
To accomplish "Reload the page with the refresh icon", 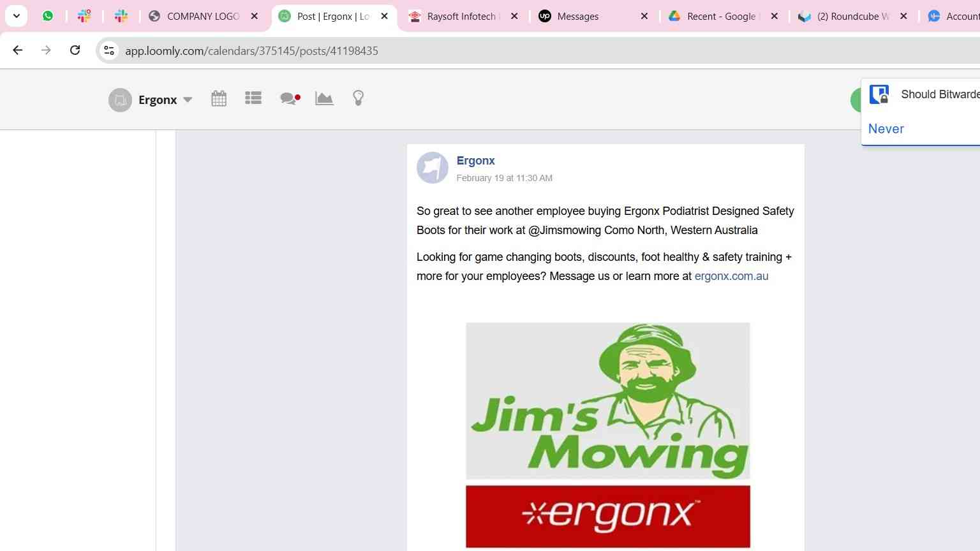I will 75,50.
